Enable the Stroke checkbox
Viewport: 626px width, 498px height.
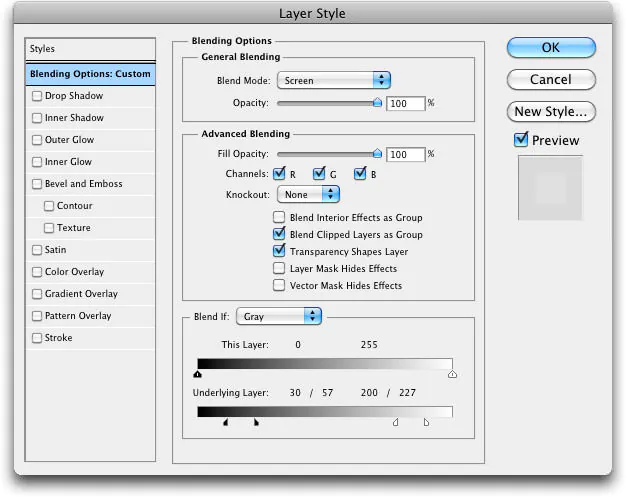(x=37, y=338)
